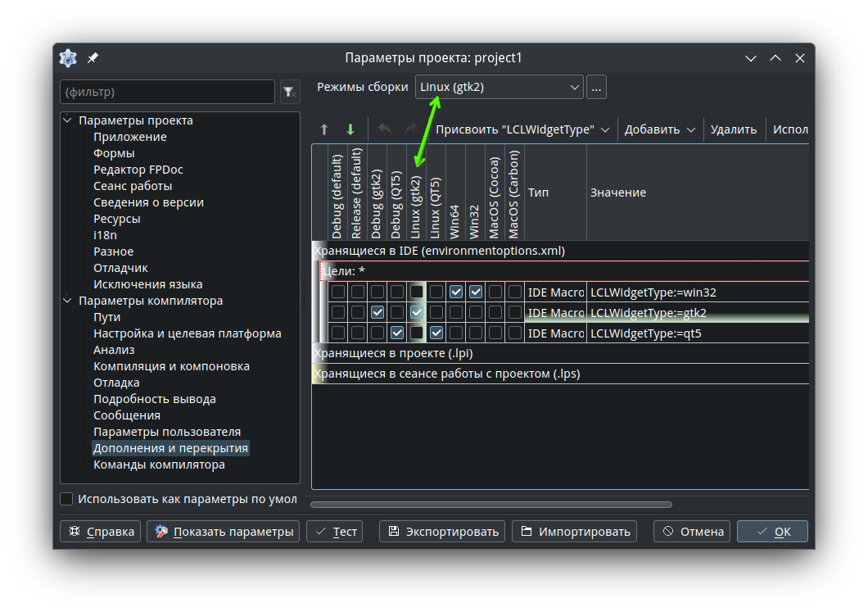Screen dimensions: 868x612
Task: Click into the filter input field
Action: (167, 92)
